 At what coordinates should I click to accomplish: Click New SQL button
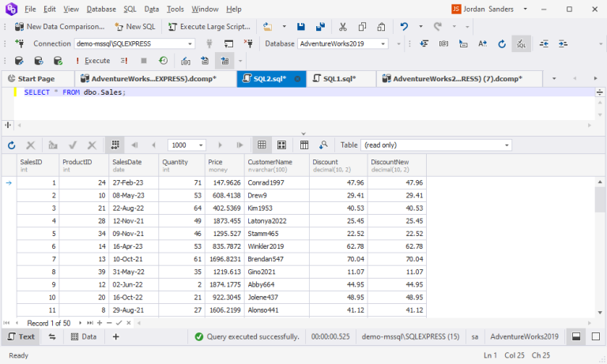click(134, 27)
